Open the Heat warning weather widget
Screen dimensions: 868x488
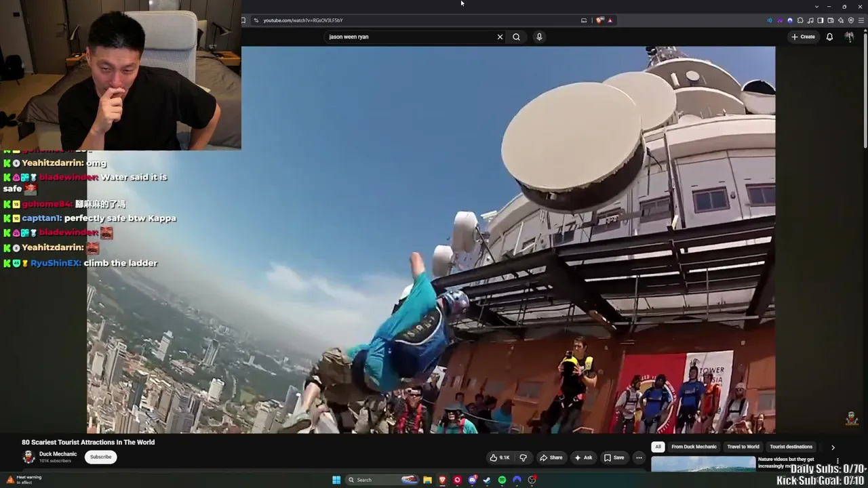[x=24, y=480]
